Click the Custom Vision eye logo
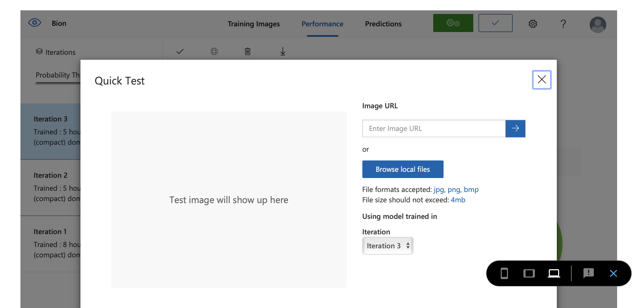This screenshot has width=644, height=308. pos(35,23)
